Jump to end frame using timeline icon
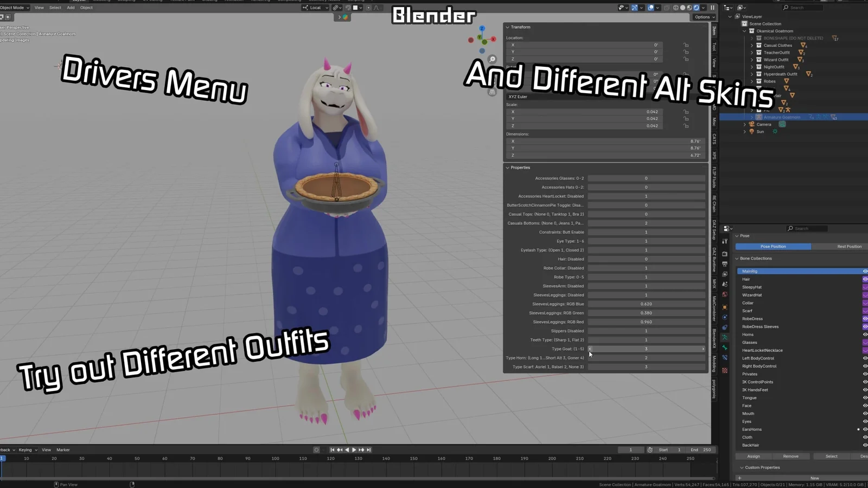 point(368,450)
